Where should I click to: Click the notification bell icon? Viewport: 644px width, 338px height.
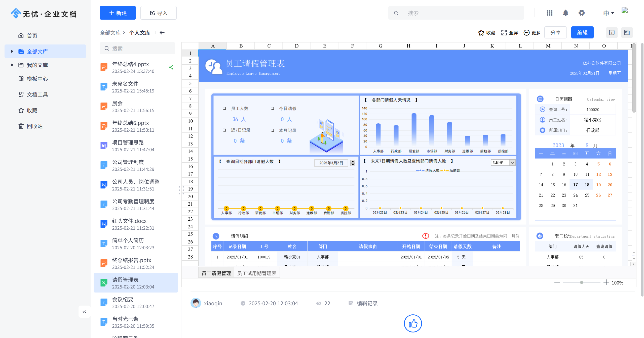565,13
